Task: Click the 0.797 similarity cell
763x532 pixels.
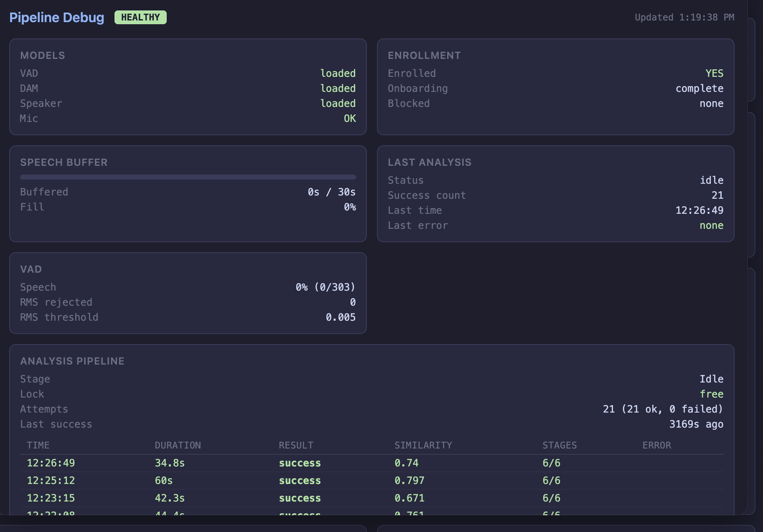Action: pyautogui.click(x=409, y=481)
